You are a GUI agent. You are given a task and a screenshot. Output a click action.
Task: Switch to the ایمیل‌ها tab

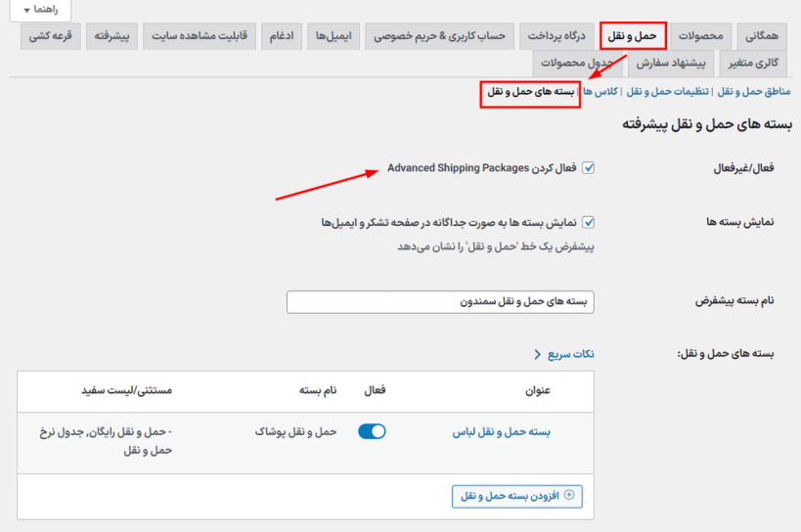[x=334, y=36]
